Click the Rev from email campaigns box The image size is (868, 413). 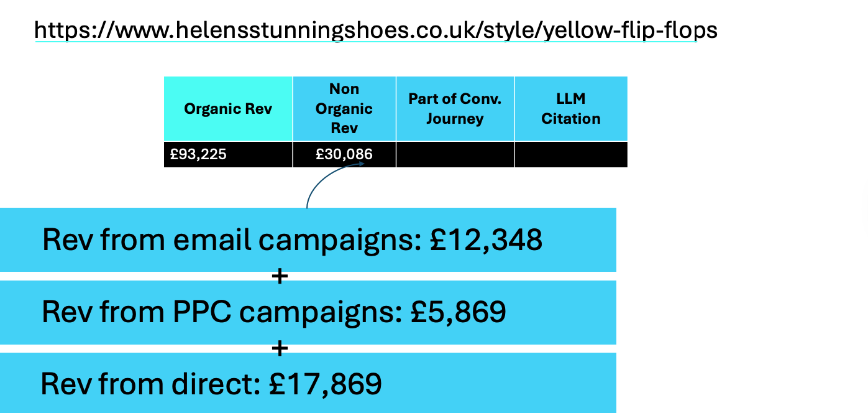click(x=308, y=239)
